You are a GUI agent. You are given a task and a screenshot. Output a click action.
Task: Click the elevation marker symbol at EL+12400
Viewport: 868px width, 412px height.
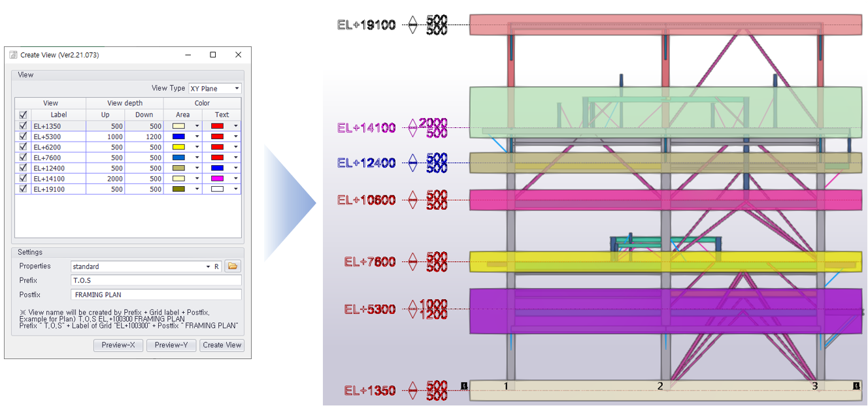412,163
